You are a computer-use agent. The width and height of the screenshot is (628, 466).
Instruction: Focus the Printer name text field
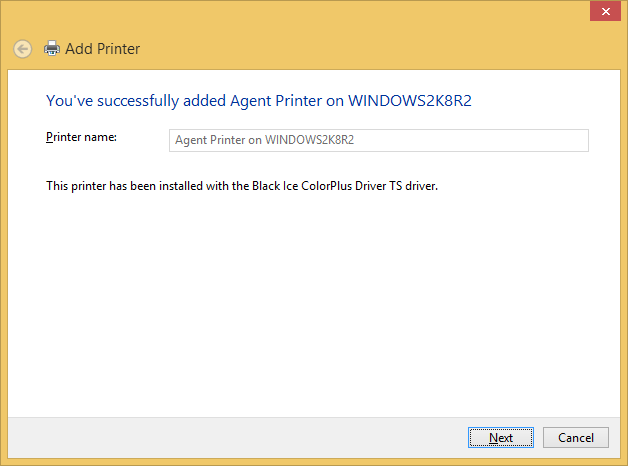[x=379, y=140]
